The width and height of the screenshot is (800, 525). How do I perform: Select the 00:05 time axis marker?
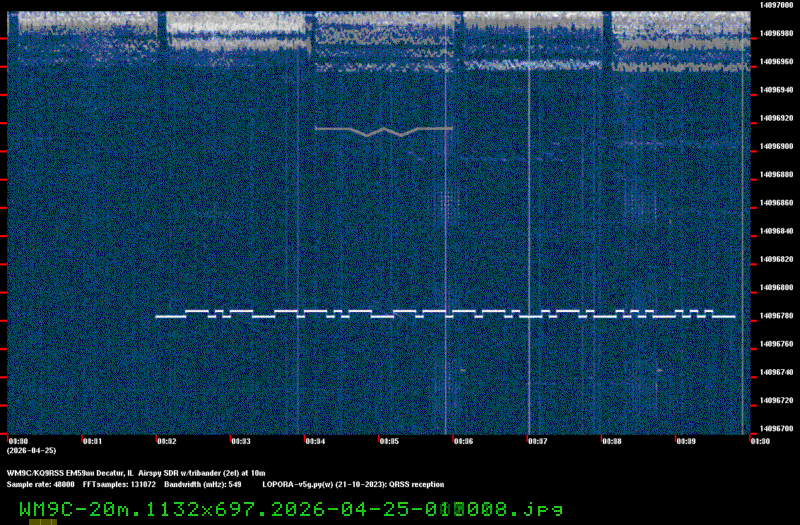pos(389,441)
